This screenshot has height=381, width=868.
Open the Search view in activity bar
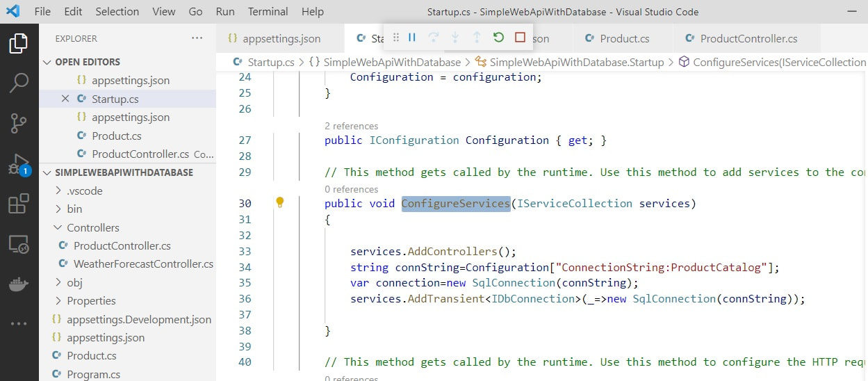pyautogui.click(x=19, y=83)
